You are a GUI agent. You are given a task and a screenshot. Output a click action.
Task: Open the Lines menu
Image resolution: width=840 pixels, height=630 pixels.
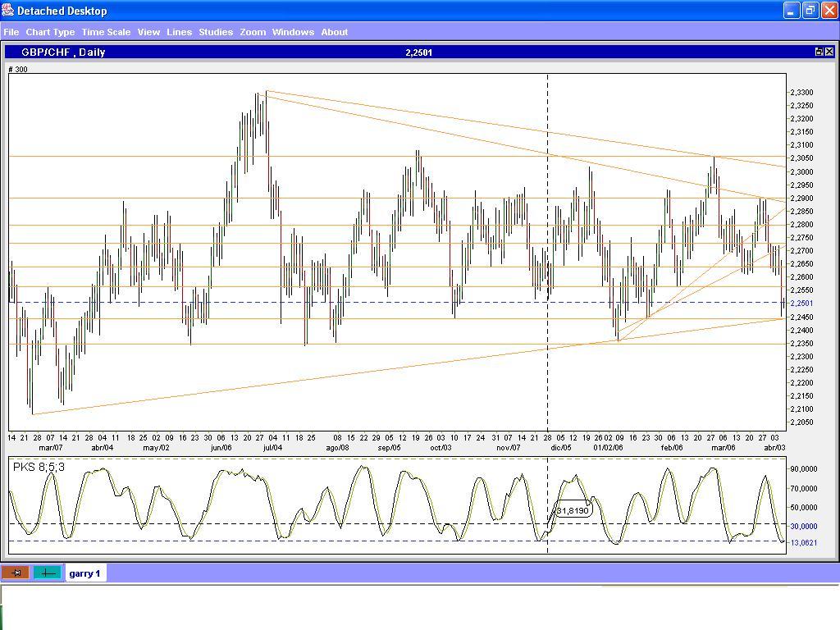tap(179, 32)
